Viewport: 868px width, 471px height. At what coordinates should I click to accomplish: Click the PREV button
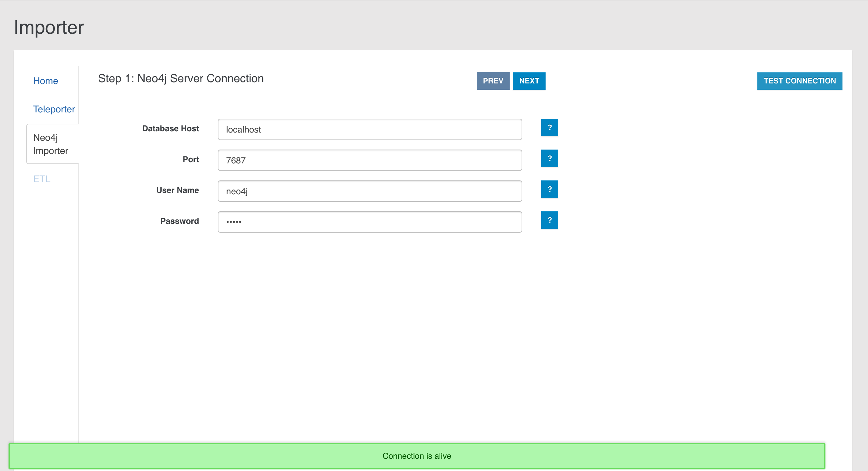point(493,81)
